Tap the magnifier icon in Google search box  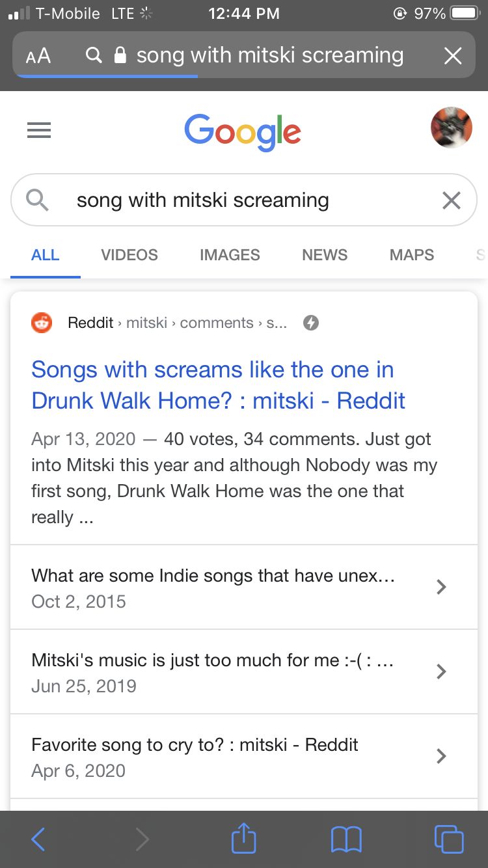point(38,200)
